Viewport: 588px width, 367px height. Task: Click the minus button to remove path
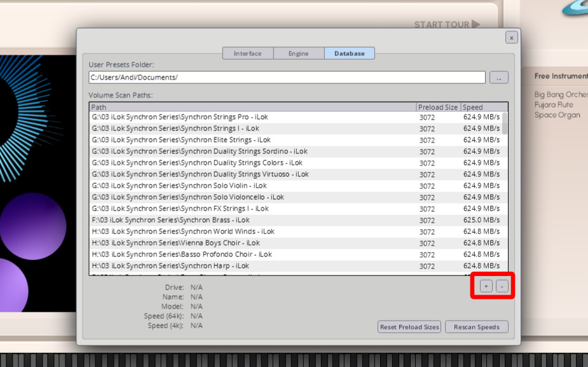[502, 286]
